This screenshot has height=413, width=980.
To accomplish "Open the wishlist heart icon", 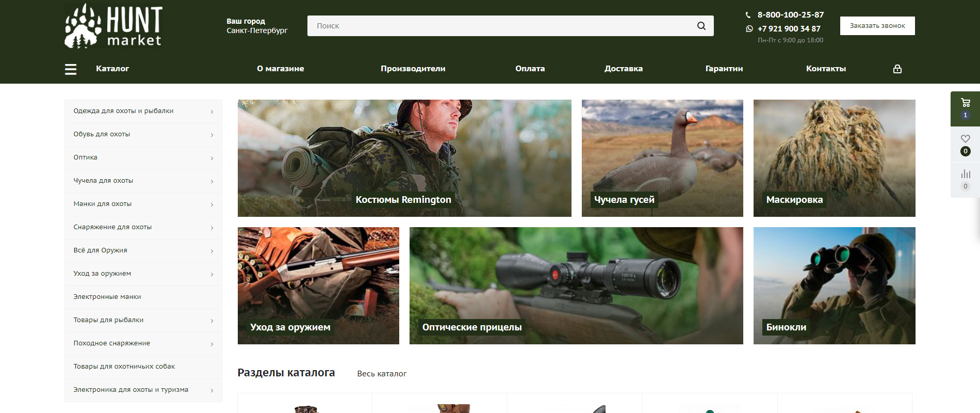I will pyautogui.click(x=966, y=138).
